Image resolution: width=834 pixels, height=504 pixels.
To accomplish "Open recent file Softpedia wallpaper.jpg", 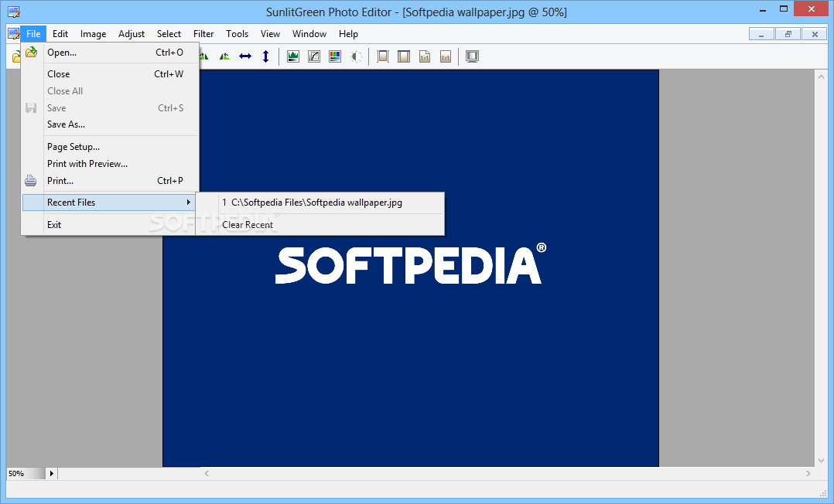I will point(320,203).
